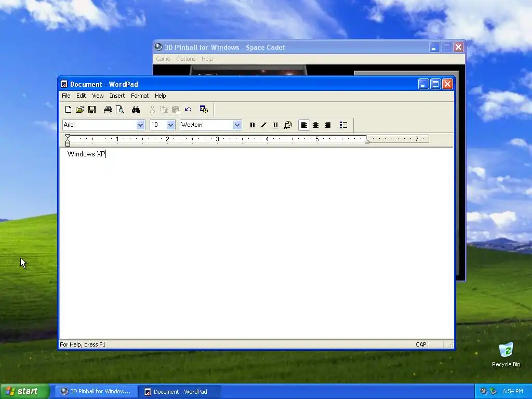Screen dimensions: 532x399
Task: Open the Recycle Bin desktop icon
Action: coord(506,354)
